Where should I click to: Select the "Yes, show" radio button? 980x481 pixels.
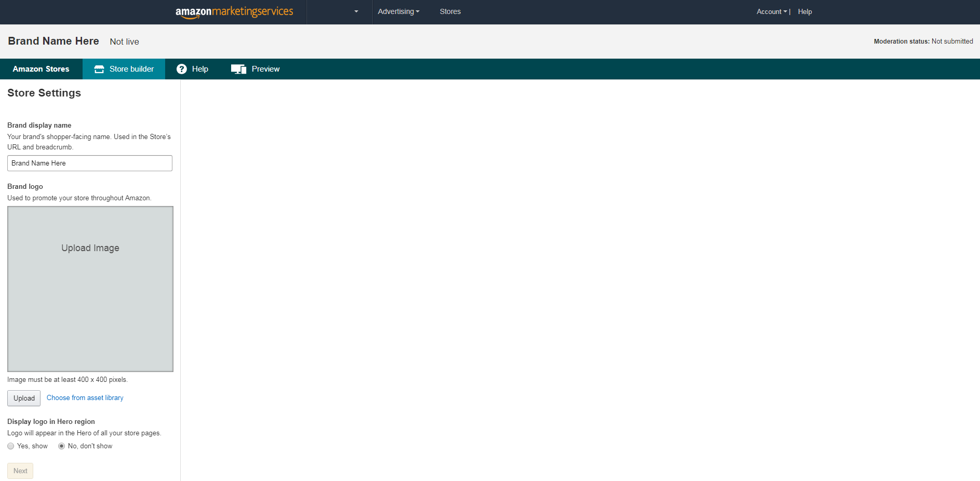coord(11,446)
